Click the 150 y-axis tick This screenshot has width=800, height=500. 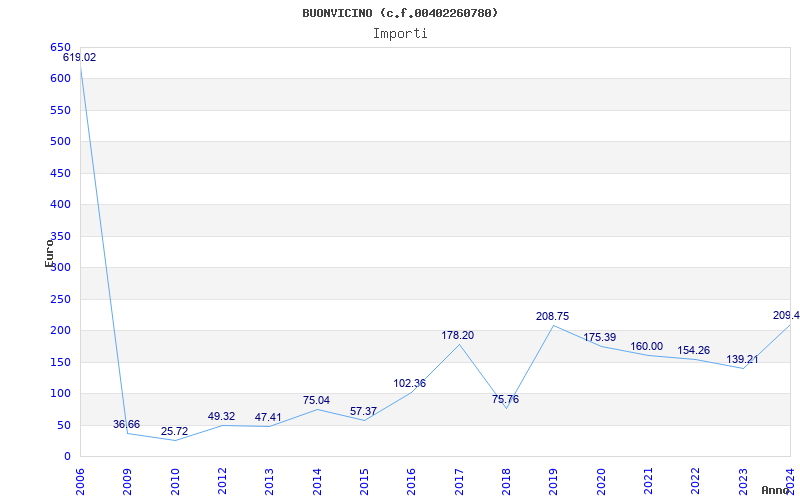pyautogui.click(x=60, y=362)
